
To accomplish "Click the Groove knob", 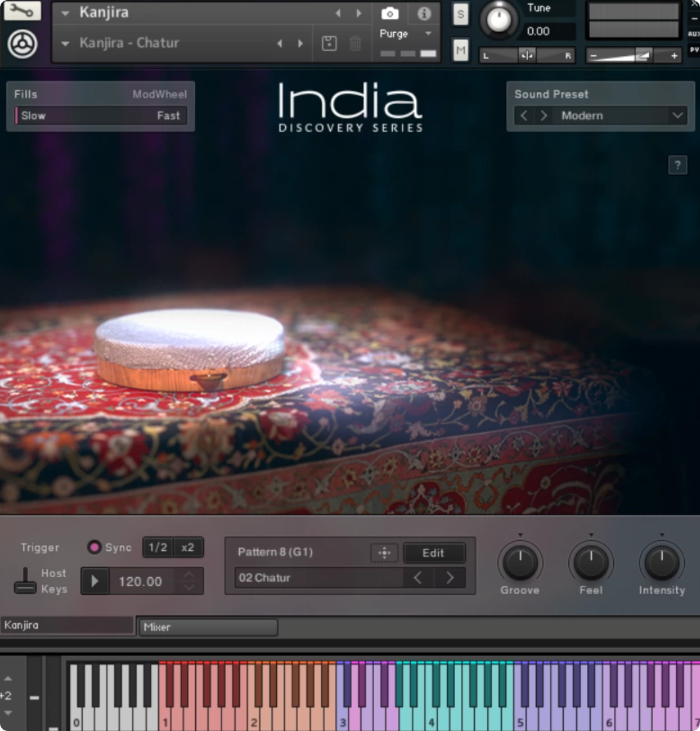I will pos(520,563).
